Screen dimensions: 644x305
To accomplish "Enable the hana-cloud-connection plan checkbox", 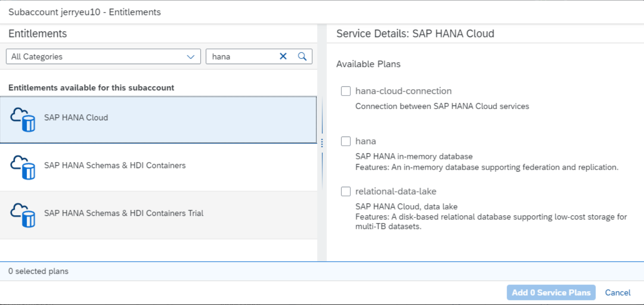I will pyautogui.click(x=346, y=91).
